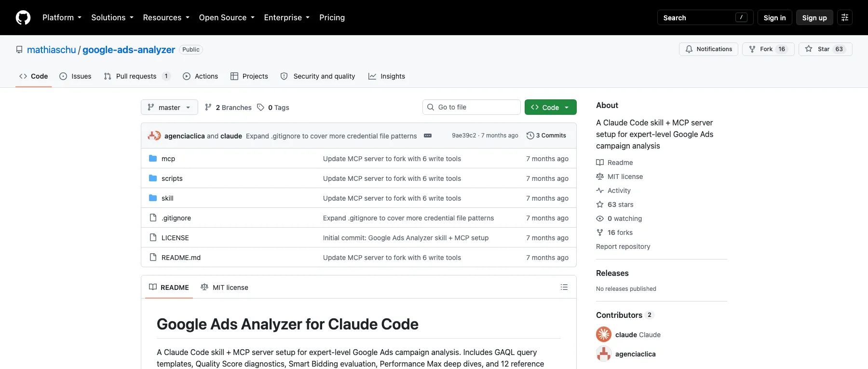Viewport: 868px width, 369px height.
Task: Click the LICENSE file icon
Action: point(153,237)
